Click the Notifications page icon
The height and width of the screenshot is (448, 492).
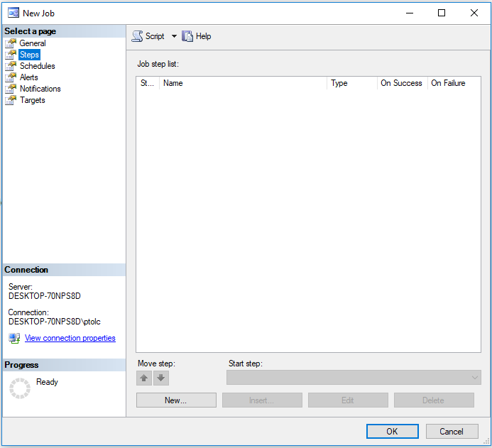11,89
